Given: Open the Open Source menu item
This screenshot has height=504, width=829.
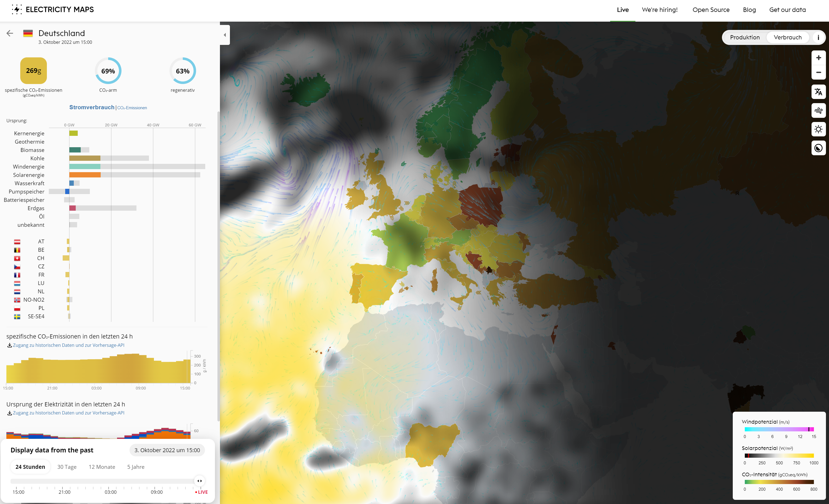Looking at the screenshot, I should pyautogui.click(x=711, y=10).
